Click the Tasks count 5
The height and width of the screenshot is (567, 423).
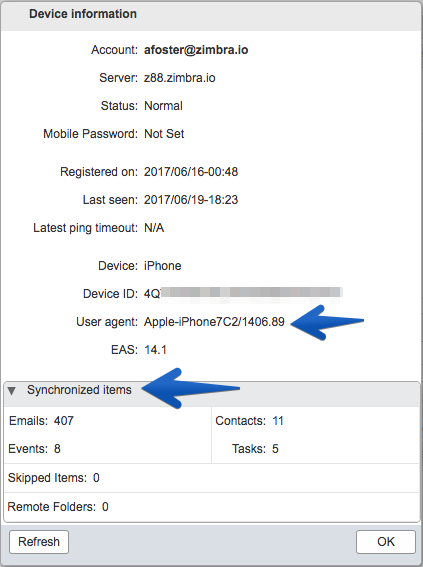pos(275,449)
